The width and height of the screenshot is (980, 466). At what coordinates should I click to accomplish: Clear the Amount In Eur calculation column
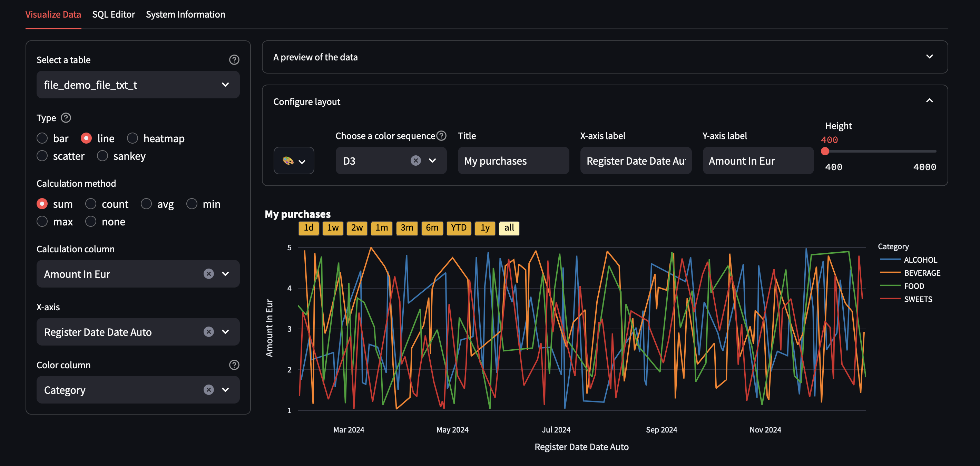pos(208,274)
